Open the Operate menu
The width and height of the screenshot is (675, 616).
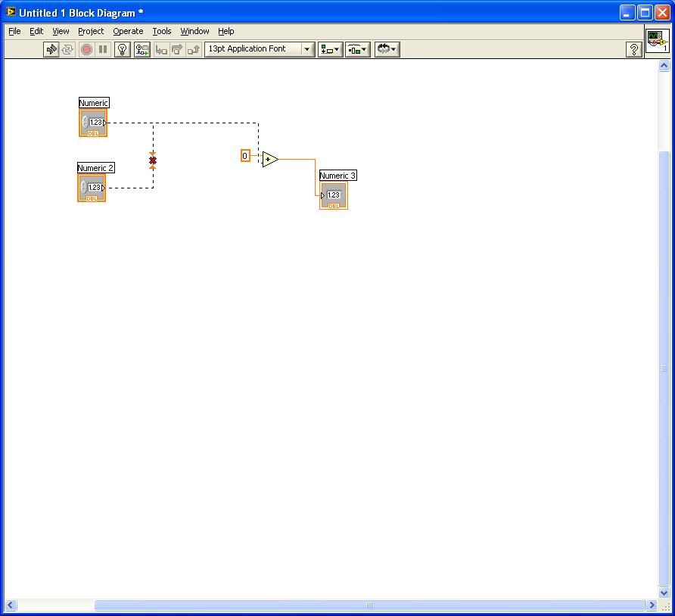(128, 31)
